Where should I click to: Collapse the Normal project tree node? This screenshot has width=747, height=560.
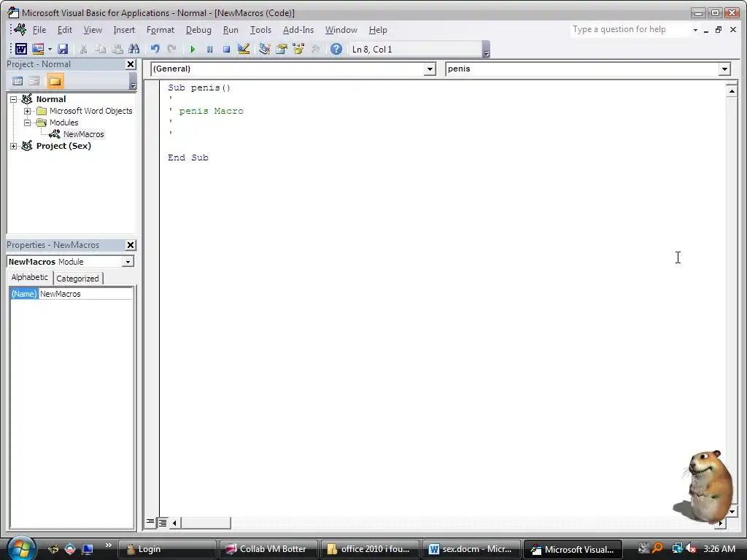(x=13, y=99)
